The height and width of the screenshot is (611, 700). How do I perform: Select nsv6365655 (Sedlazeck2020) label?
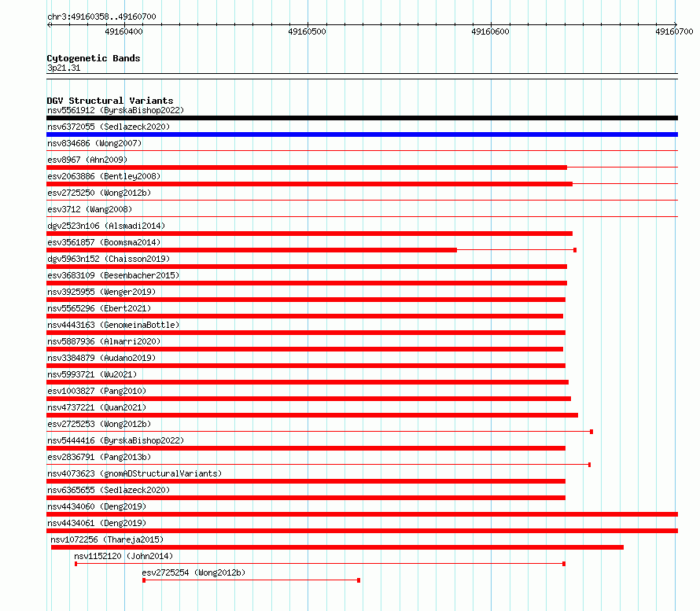click(x=109, y=490)
